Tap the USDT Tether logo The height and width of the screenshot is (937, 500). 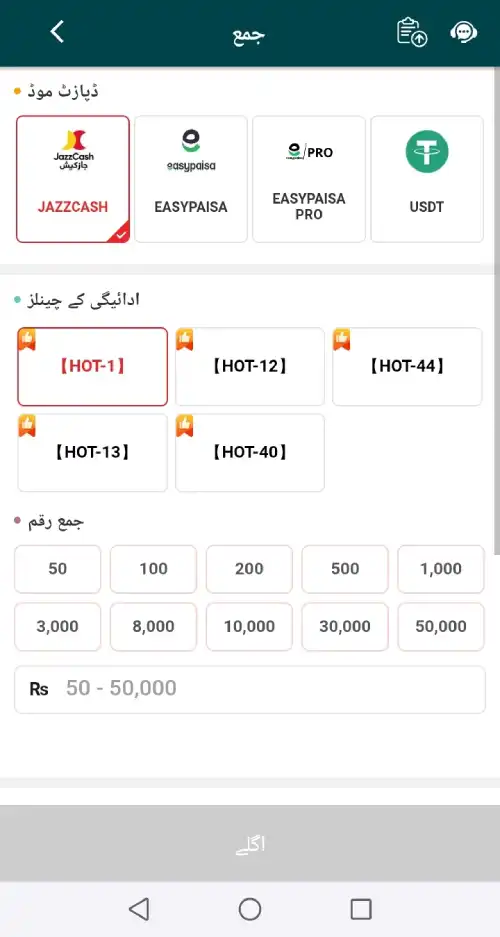click(x=427, y=151)
